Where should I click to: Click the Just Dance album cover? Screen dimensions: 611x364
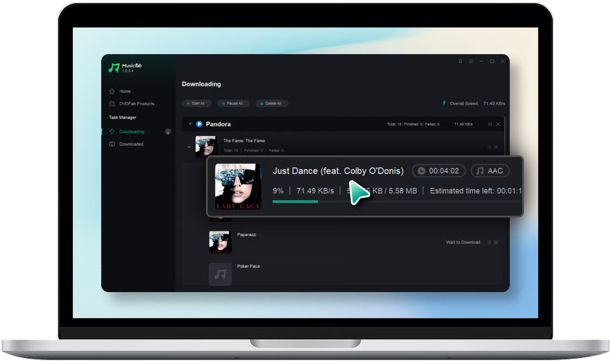tap(238, 186)
